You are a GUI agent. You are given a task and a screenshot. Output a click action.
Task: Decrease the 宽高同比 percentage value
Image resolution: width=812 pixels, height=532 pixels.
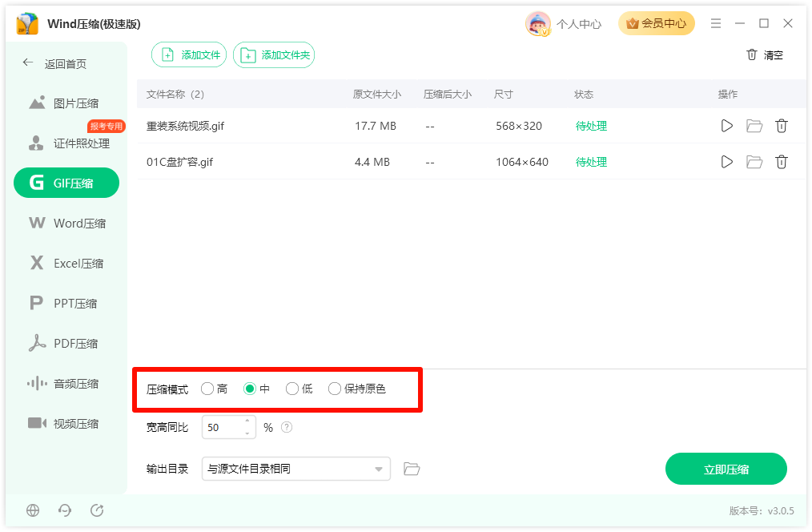(247, 433)
